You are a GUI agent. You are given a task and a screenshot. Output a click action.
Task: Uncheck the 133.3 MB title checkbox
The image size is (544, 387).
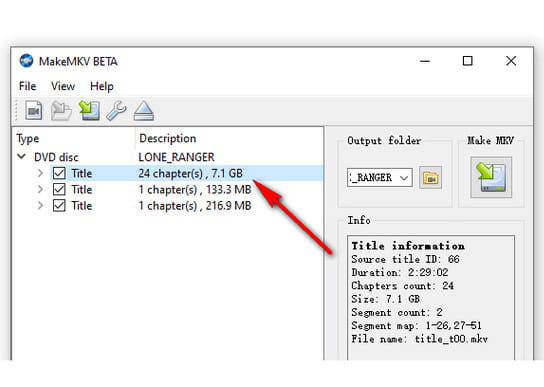59,189
